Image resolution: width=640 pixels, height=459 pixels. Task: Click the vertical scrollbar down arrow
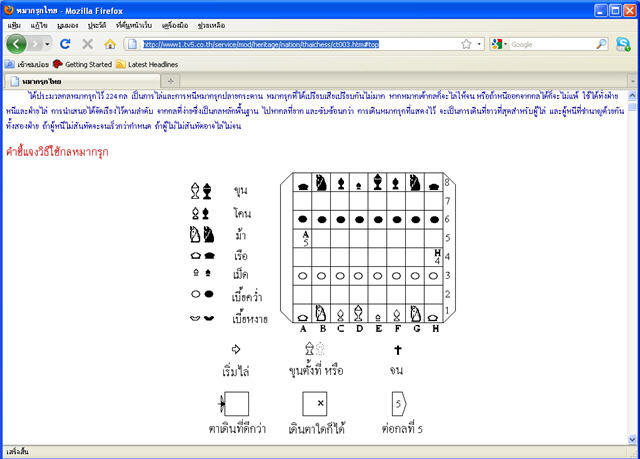pyautogui.click(x=632, y=439)
